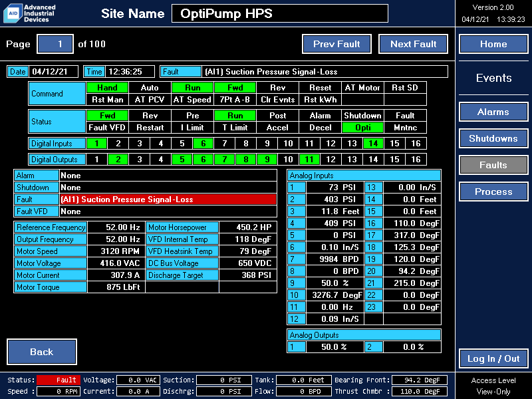Screen dimensions: 532x399
Task: Select the Faults events tab
Action: 493,165
